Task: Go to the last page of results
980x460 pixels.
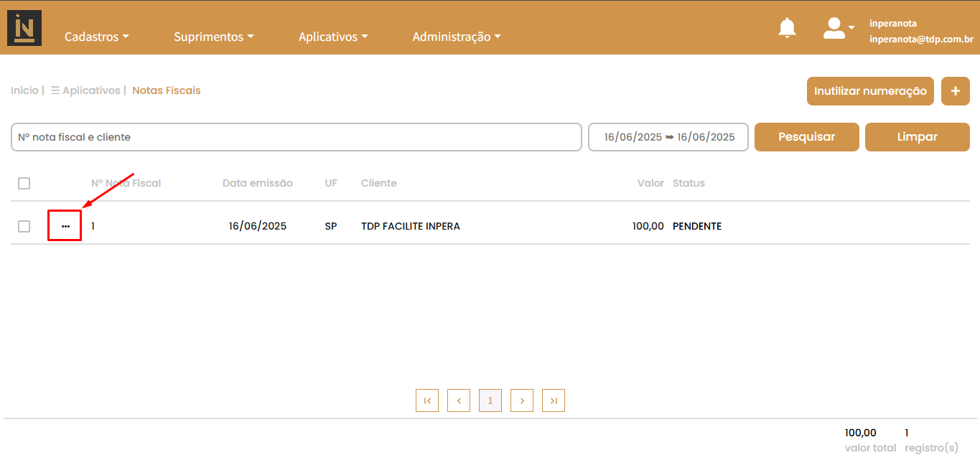Action: coord(554,400)
